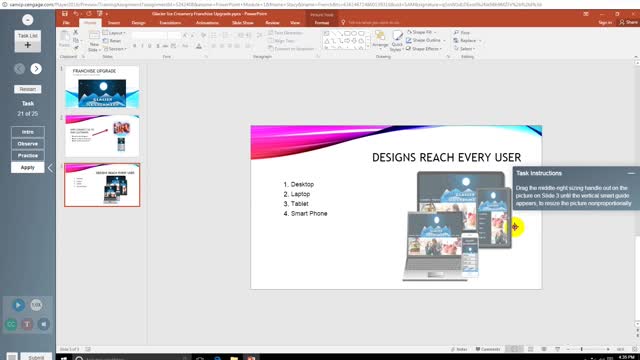Click the Tell me search field

373,22
